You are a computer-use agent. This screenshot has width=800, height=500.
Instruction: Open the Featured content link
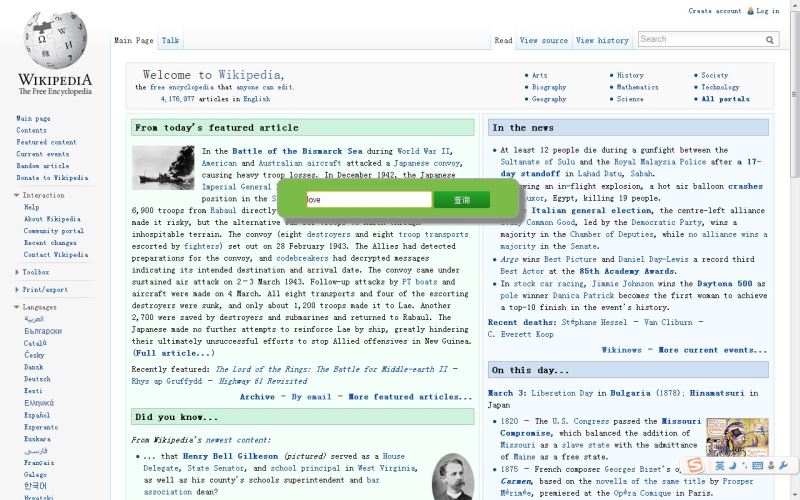click(46, 142)
